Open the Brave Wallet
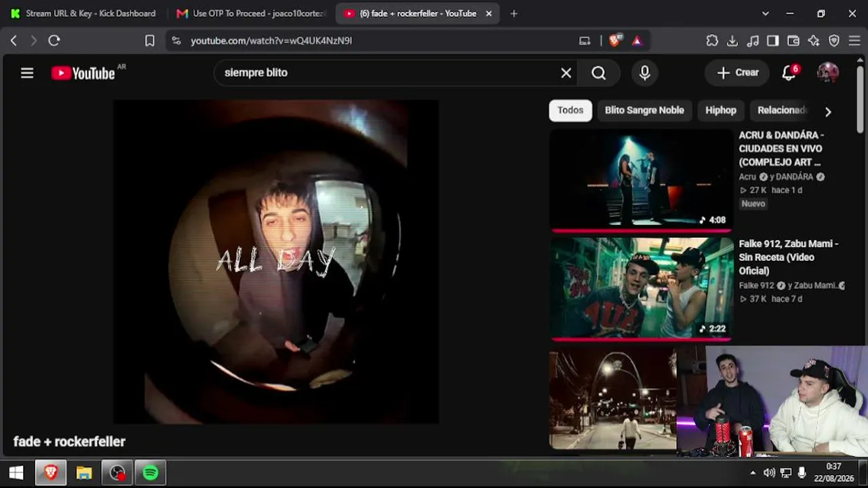Image resolution: width=868 pixels, height=488 pixels. click(x=793, y=41)
